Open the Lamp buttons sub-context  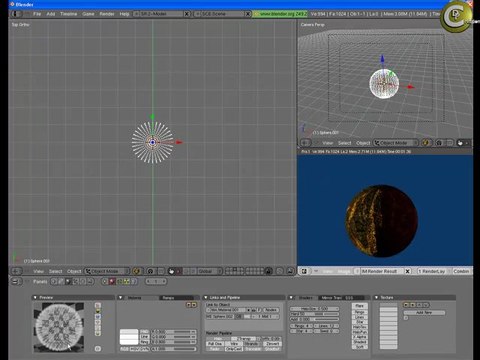104,282
